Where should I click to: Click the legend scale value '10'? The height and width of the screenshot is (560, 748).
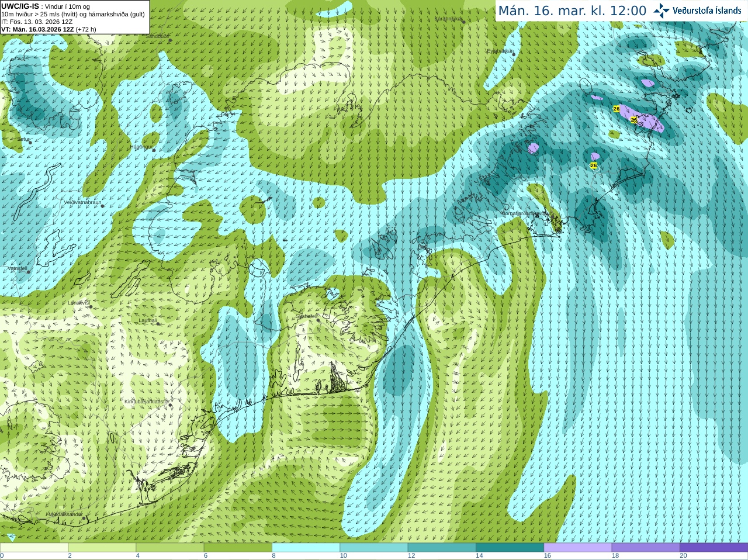click(343, 556)
